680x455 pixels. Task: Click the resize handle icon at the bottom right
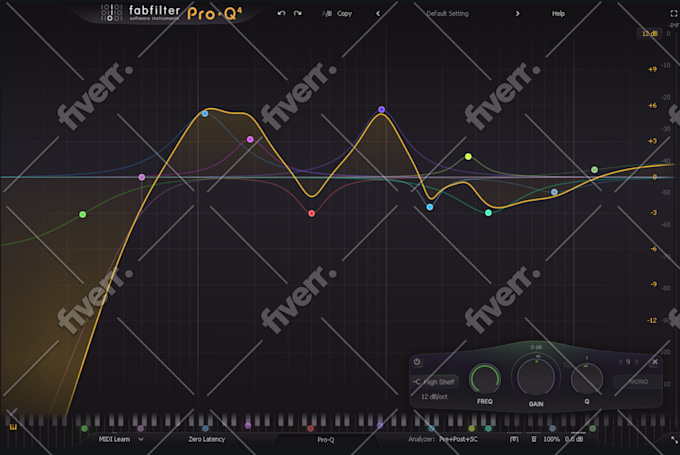click(x=674, y=439)
